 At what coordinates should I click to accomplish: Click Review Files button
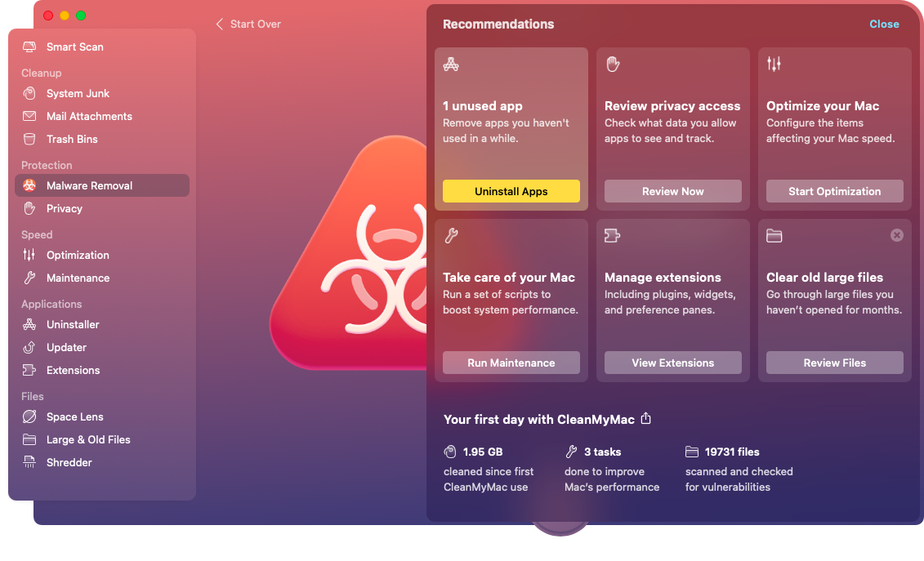tap(834, 363)
